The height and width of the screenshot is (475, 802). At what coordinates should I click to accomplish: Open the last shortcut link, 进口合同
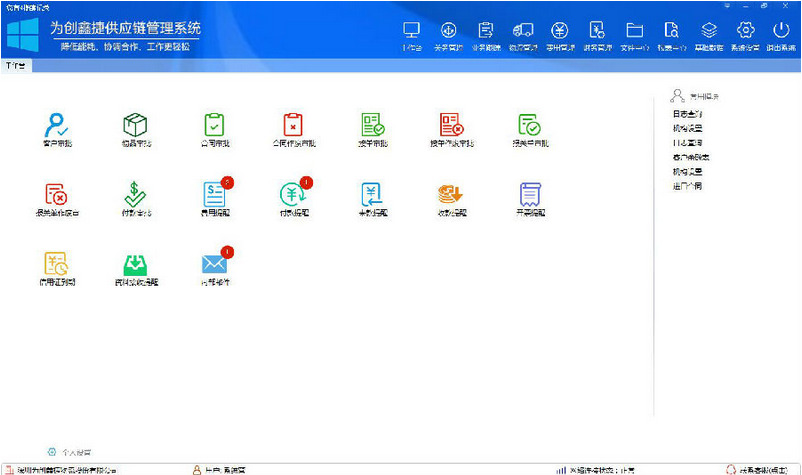687,186
